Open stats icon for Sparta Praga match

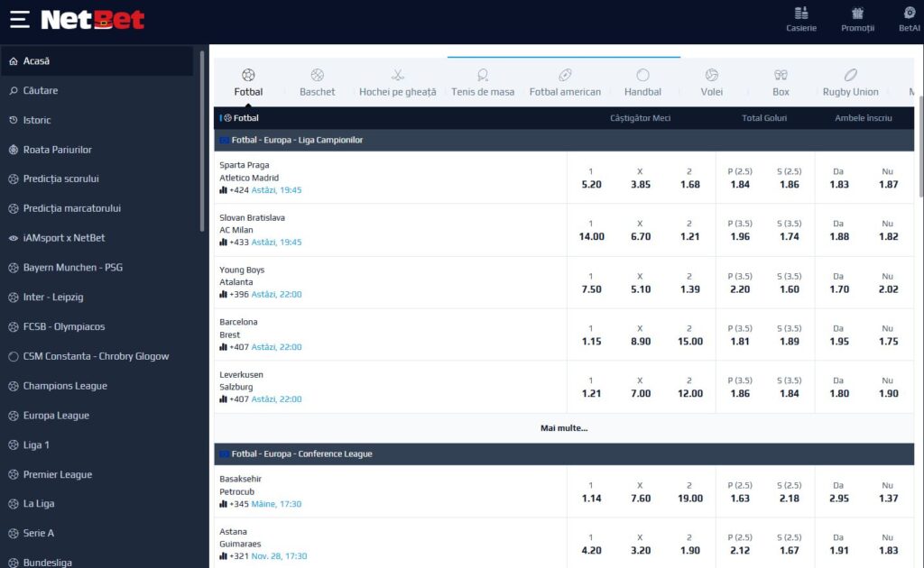[x=224, y=190]
